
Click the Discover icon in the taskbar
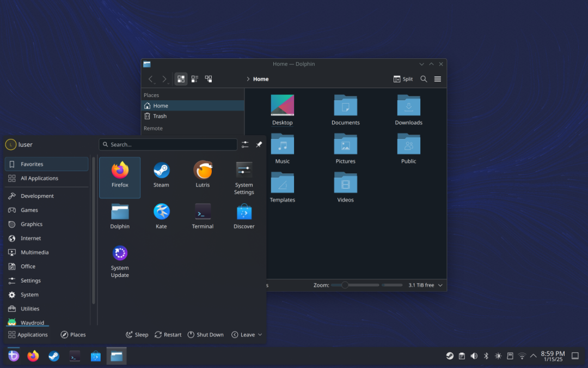[96, 355]
